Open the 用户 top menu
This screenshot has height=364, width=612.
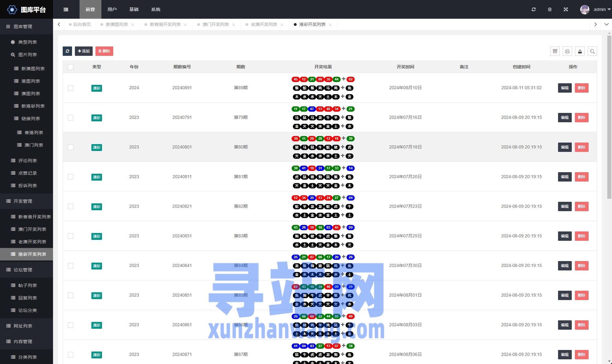(112, 9)
